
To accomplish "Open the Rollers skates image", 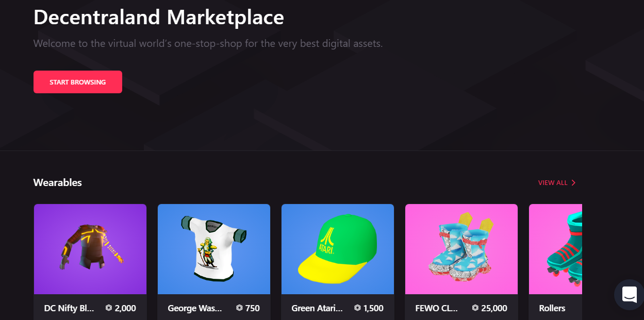I will point(556,249).
